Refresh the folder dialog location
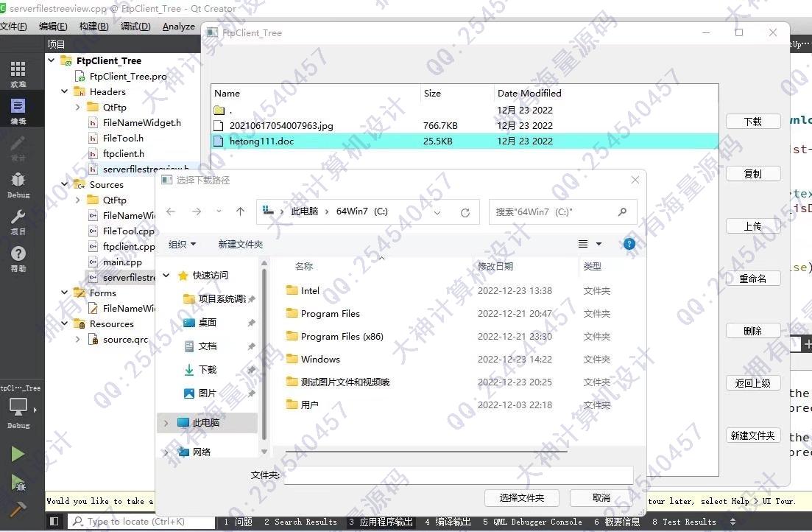 pyautogui.click(x=465, y=213)
